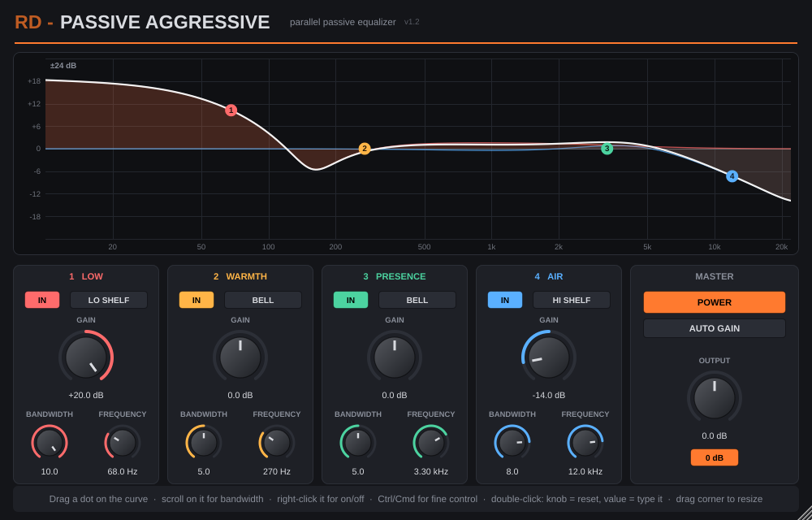Click the +18 gain axis label
The height and width of the screenshot is (520, 812).
pos(34,81)
